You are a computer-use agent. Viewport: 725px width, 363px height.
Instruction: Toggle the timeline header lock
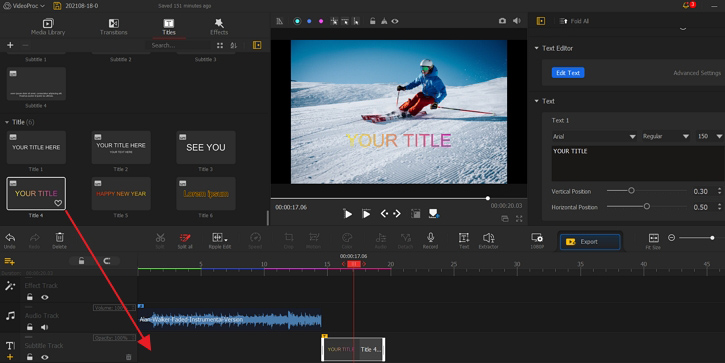click(81, 261)
